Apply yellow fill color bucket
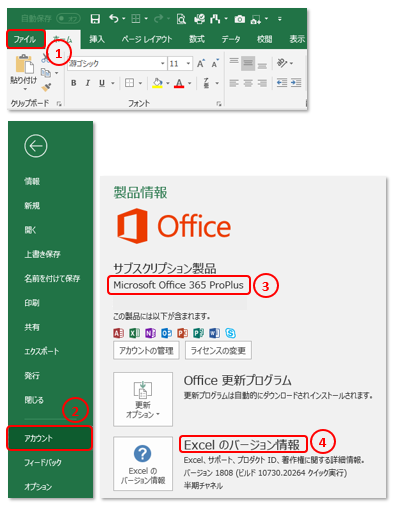The image size is (397, 509). coord(157,83)
